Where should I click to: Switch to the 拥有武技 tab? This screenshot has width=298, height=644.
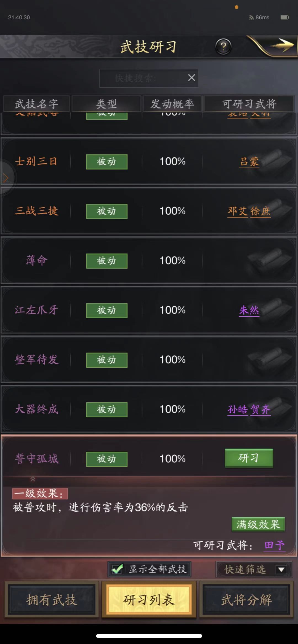tap(52, 600)
